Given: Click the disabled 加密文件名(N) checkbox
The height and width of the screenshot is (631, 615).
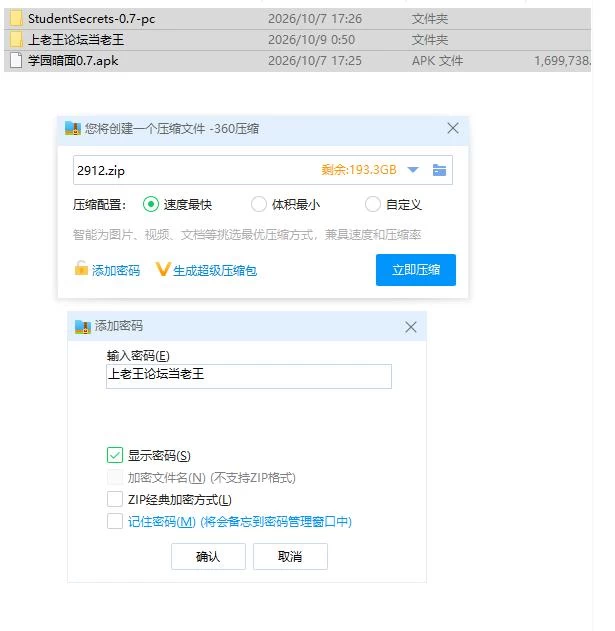Looking at the screenshot, I should pyautogui.click(x=115, y=477).
